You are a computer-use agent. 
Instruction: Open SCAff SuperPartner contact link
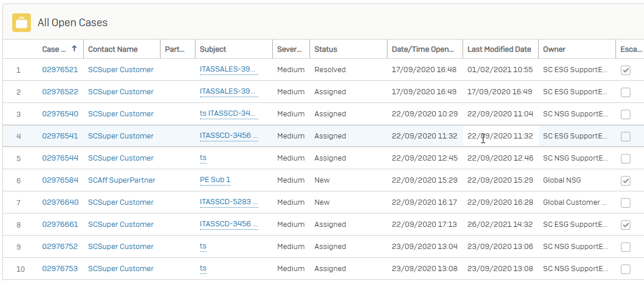click(x=122, y=180)
